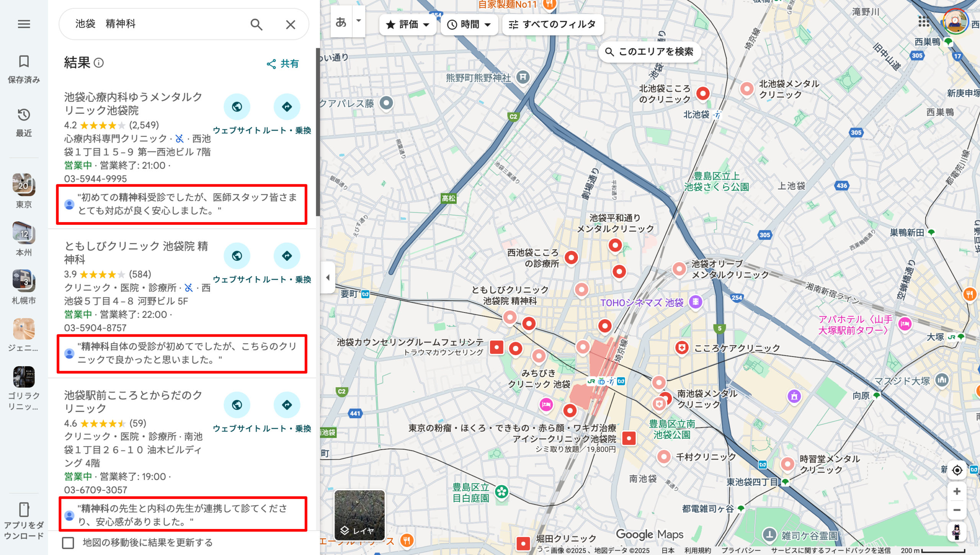
Task: Open the hamburger navigation menu
Action: 24,24
